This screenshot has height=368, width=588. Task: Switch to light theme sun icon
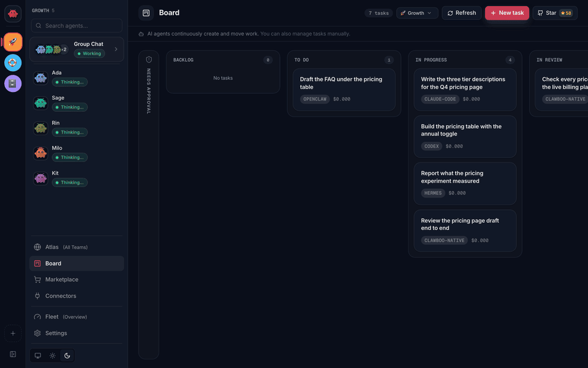(x=53, y=356)
